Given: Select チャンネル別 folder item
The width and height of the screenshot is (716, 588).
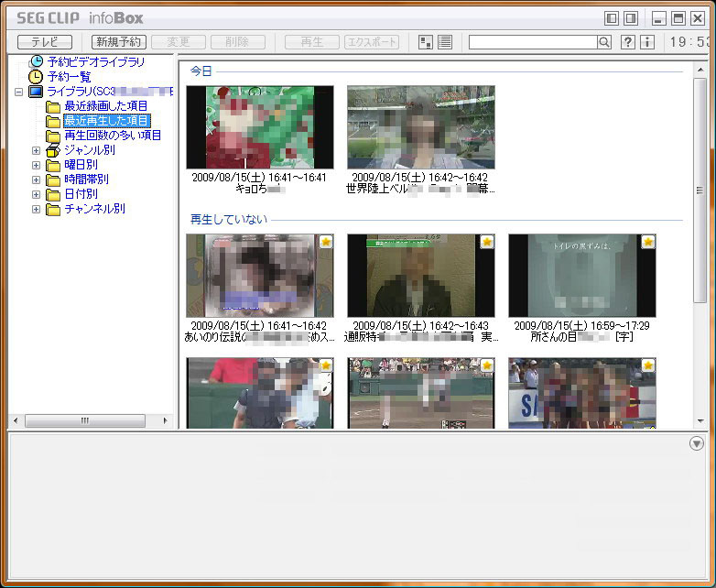Looking at the screenshot, I should [94, 208].
